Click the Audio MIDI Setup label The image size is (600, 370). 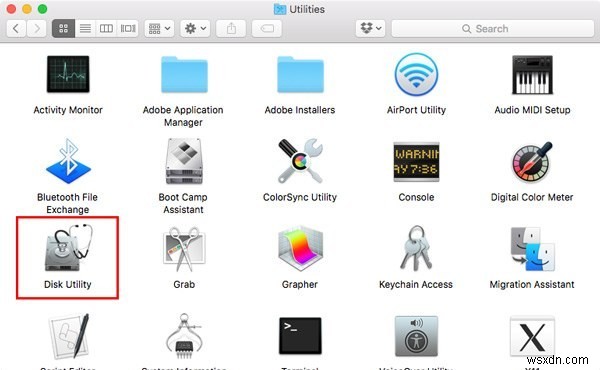point(532,110)
